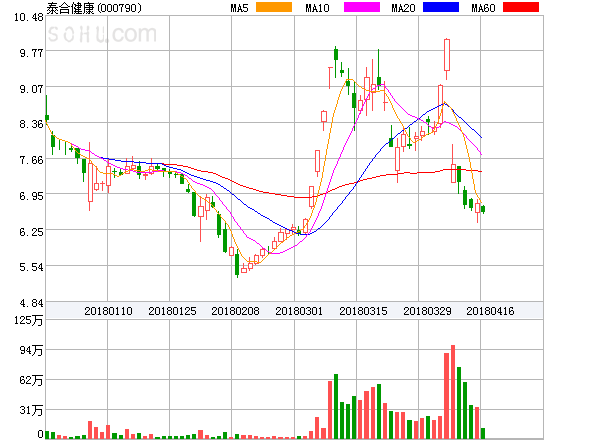Click the 8.36 price axis label
The width and height of the screenshot is (600, 440).
(31, 124)
